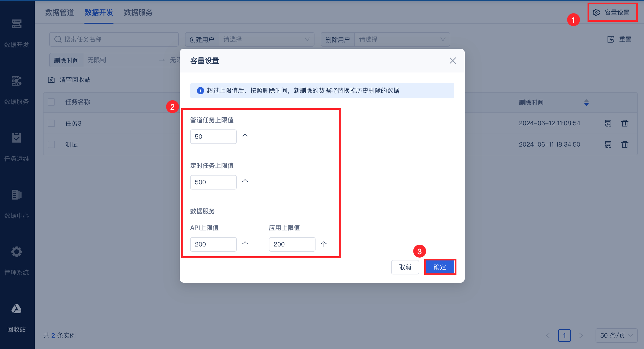This screenshot has height=349, width=644.
Task: Click the trash icon for 测试 row
Action: click(625, 144)
